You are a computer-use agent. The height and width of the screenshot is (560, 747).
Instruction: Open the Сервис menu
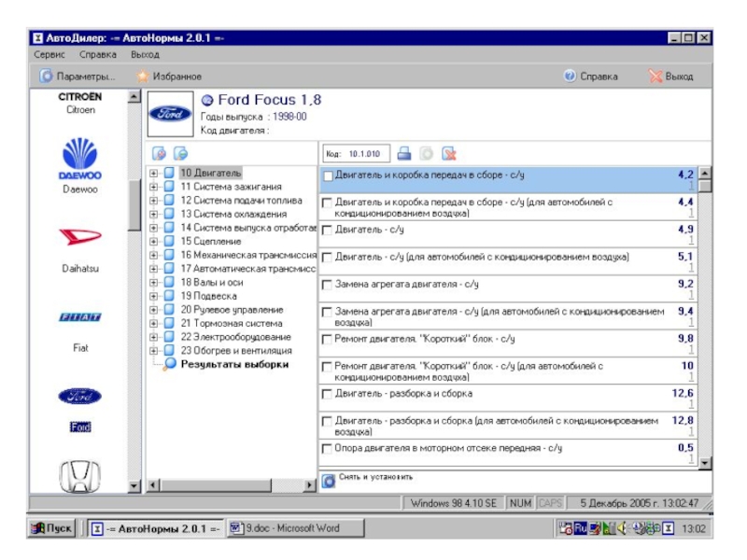pyautogui.click(x=49, y=54)
